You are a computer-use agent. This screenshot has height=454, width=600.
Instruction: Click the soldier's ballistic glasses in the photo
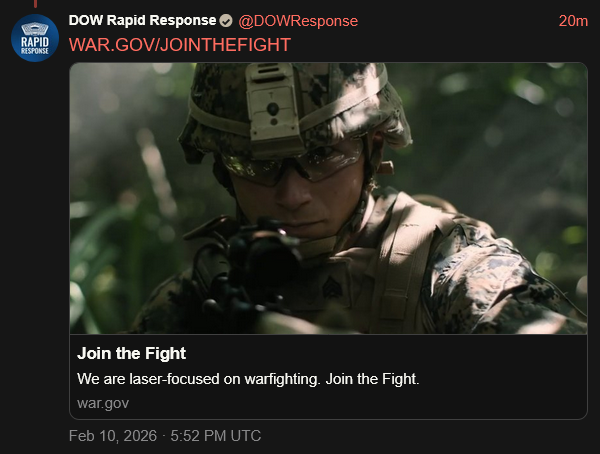pyautogui.click(x=293, y=165)
